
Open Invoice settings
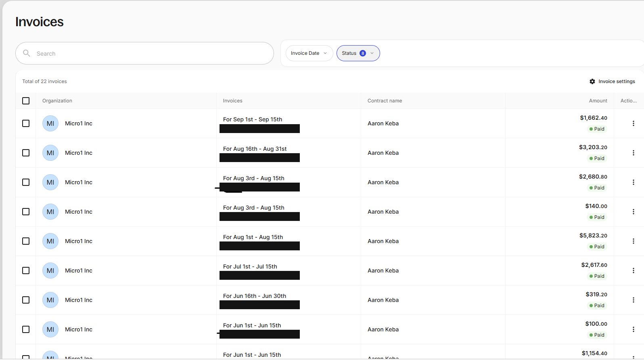(x=612, y=81)
